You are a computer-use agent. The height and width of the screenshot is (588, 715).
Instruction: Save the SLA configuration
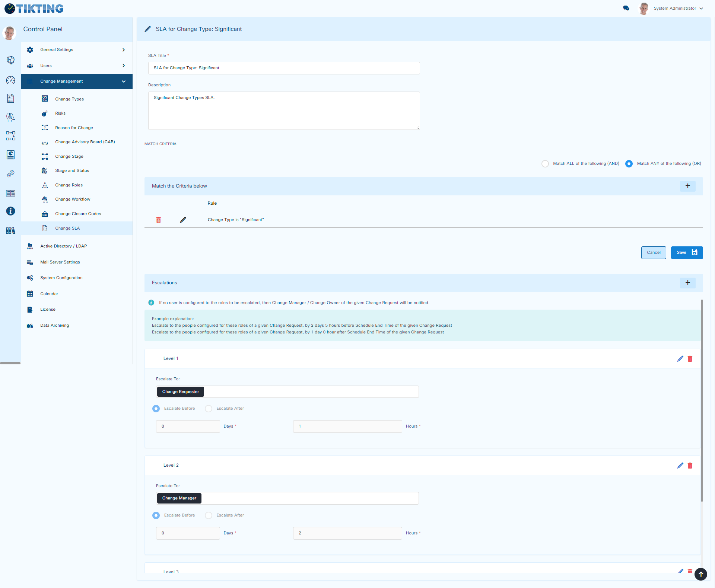coord(686,252)
